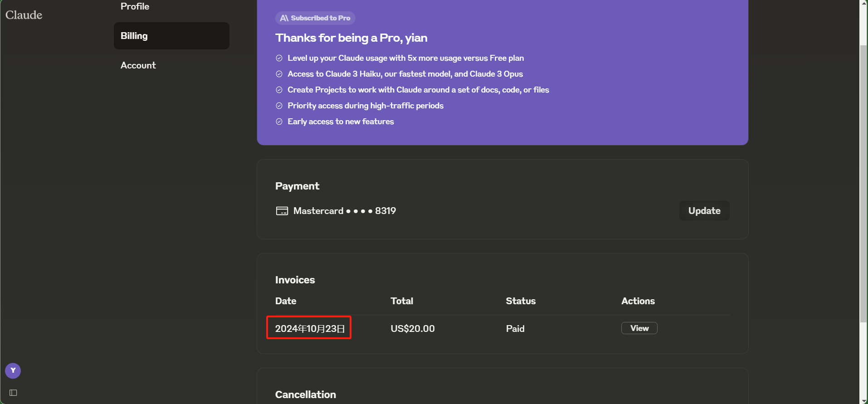The width and height of the screenshot is (868, 404).
Task: Click the page vertical scrollbar thumb
Action: 863,184
